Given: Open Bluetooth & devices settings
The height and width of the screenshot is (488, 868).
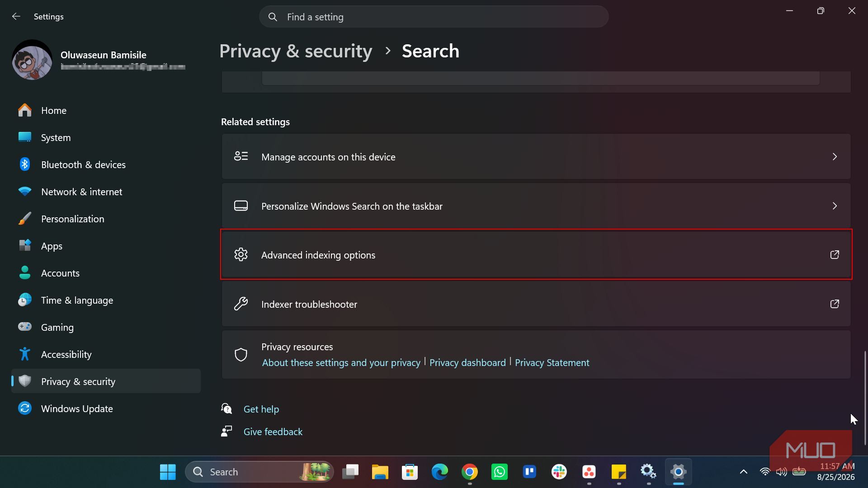Looking at the screenshot, I should point(106,165).
